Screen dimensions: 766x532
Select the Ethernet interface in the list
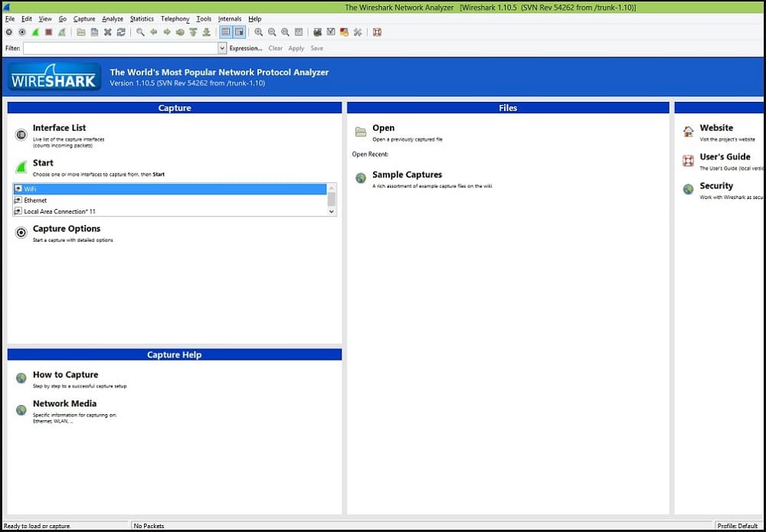pyautogui.click(x=170, y=200)
